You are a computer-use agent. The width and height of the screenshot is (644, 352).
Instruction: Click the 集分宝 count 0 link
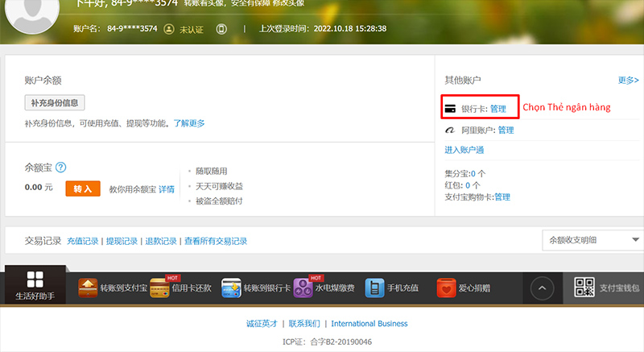[x=473, y=174]
